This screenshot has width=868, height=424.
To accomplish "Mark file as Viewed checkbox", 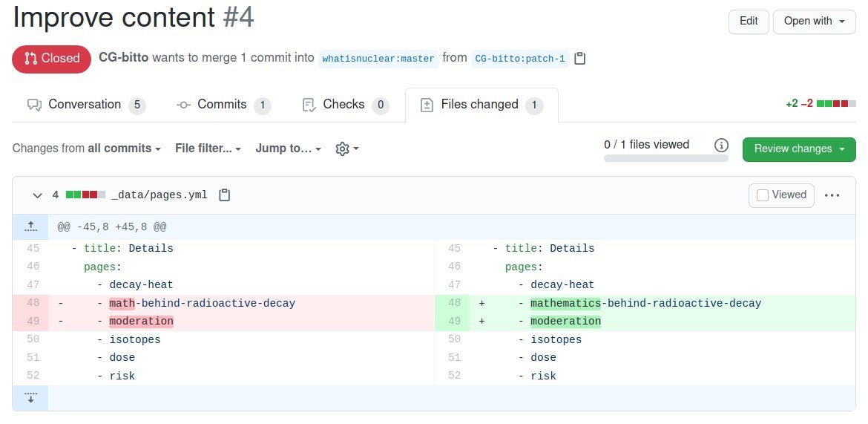I will 762,195.
